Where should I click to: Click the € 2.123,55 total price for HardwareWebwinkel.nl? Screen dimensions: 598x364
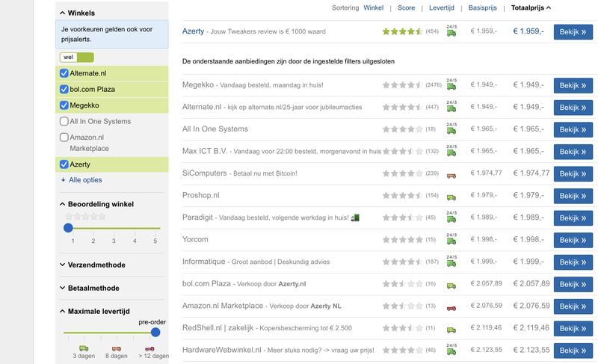(x=531, y=350)
